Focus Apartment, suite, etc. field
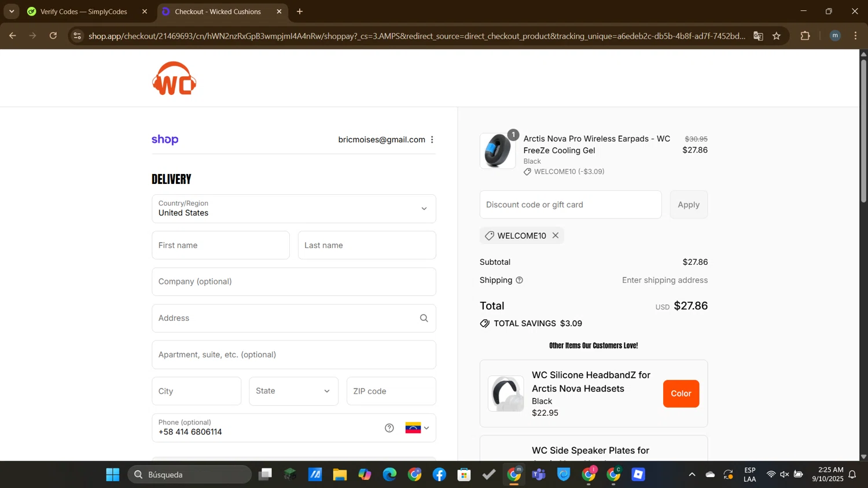The height and width of the screenshot is (488, 868). click(x=294, y=355)
